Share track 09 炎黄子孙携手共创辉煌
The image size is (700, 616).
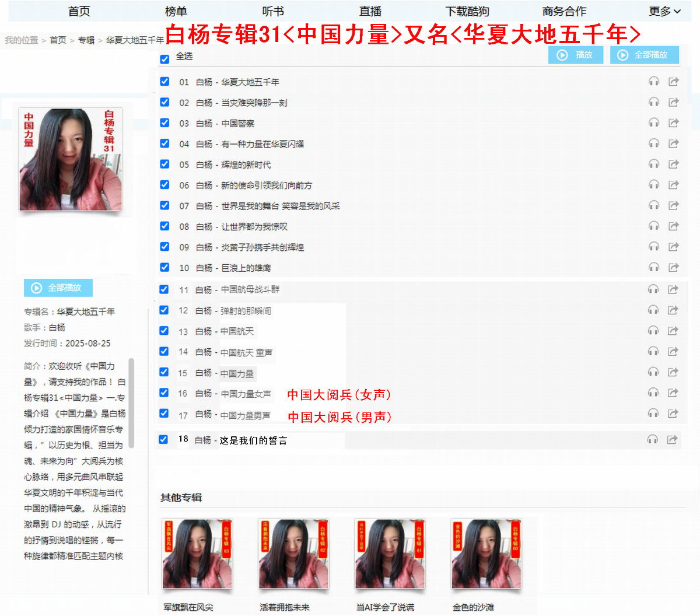point(674,247)
